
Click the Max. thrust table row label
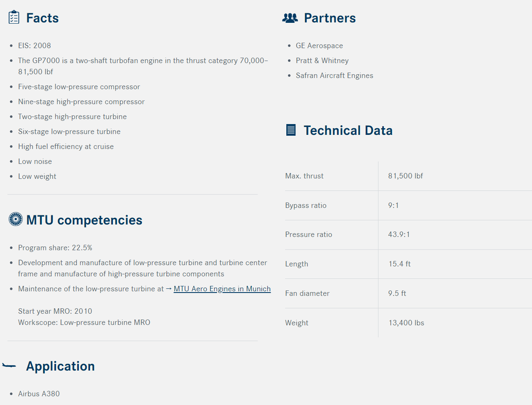click(x=304, y=176)
